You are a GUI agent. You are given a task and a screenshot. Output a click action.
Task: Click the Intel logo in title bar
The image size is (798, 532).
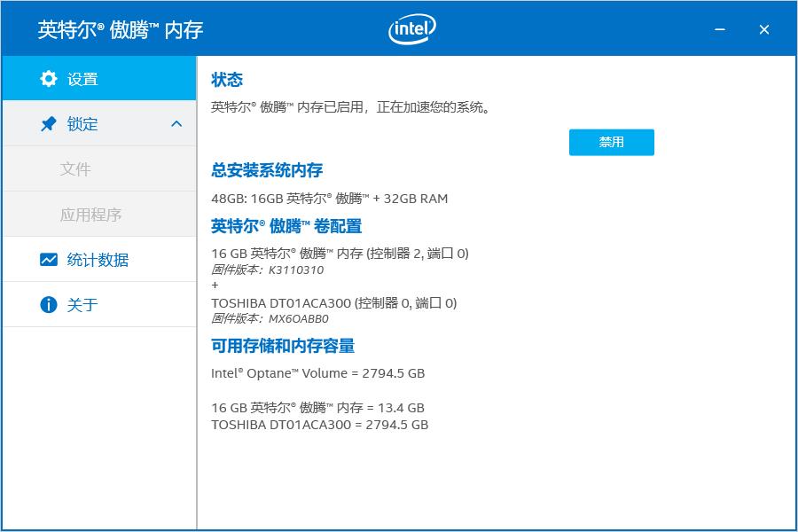click(412, 29)
